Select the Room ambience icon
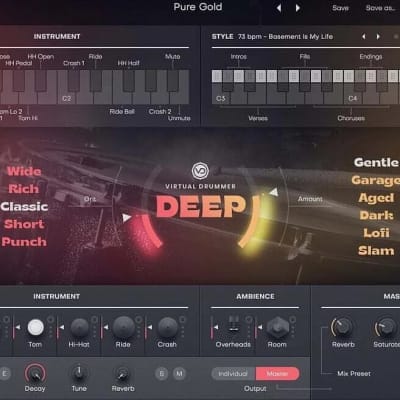 [x=277, y=327]
